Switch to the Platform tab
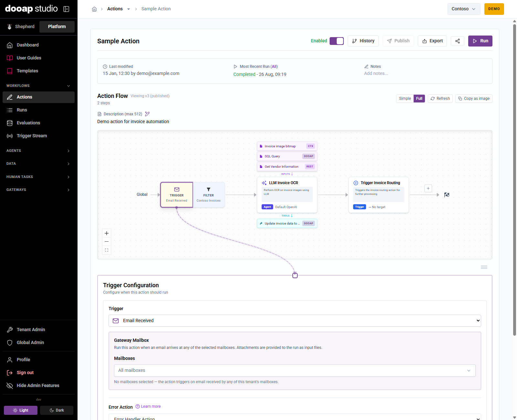Viewport: 517px width, 420px height. pyautogui.click(x=57, y=26)
